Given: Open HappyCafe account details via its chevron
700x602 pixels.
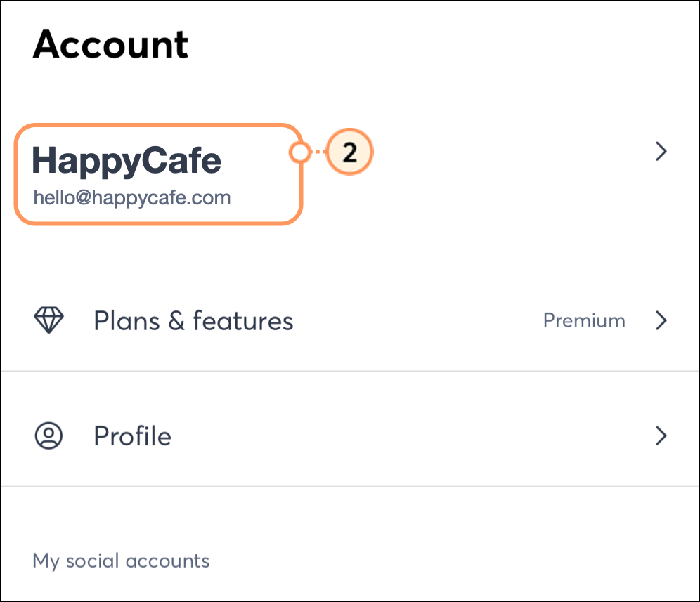Looking at the screenshot, I should [660, 152].
